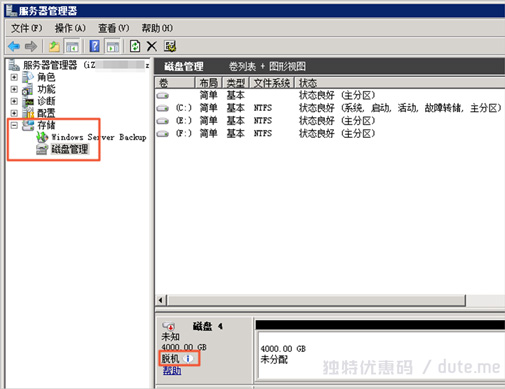This screenshot has height=389, width=505.
Task: Select 角色 in the tree
Action: tap(46, 77)
